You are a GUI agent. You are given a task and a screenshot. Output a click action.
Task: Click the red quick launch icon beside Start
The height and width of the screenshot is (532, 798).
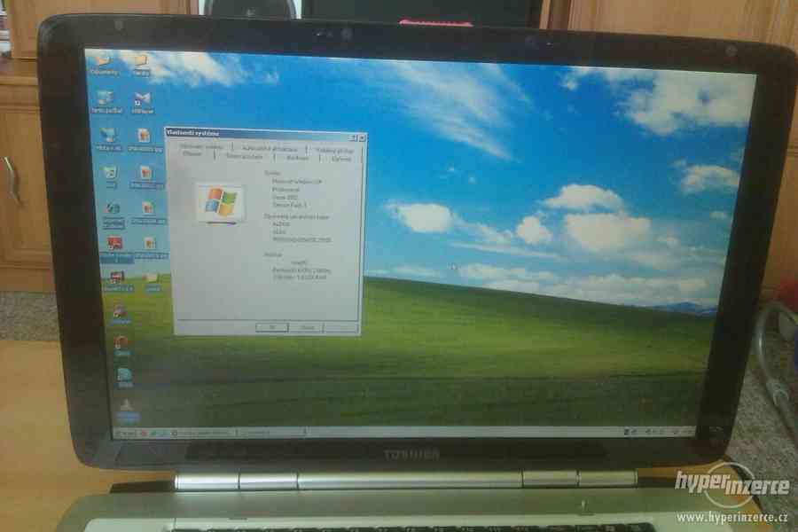[145, 434]
